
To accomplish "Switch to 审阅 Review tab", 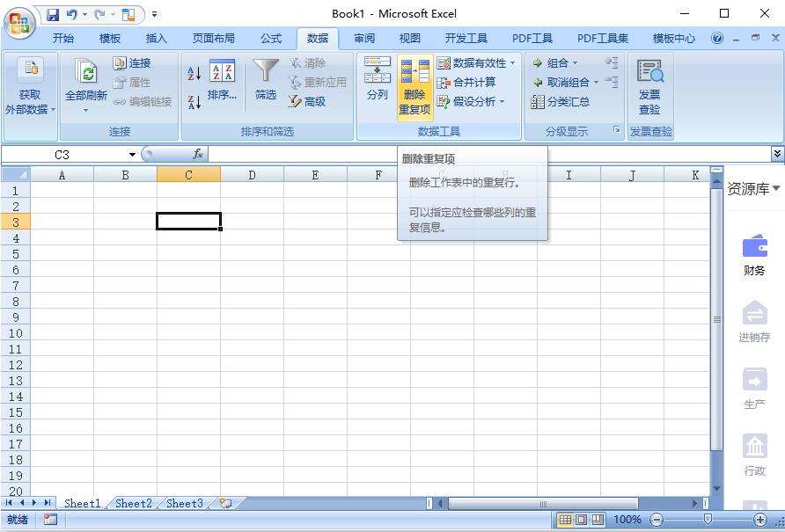I will [364, 39].
